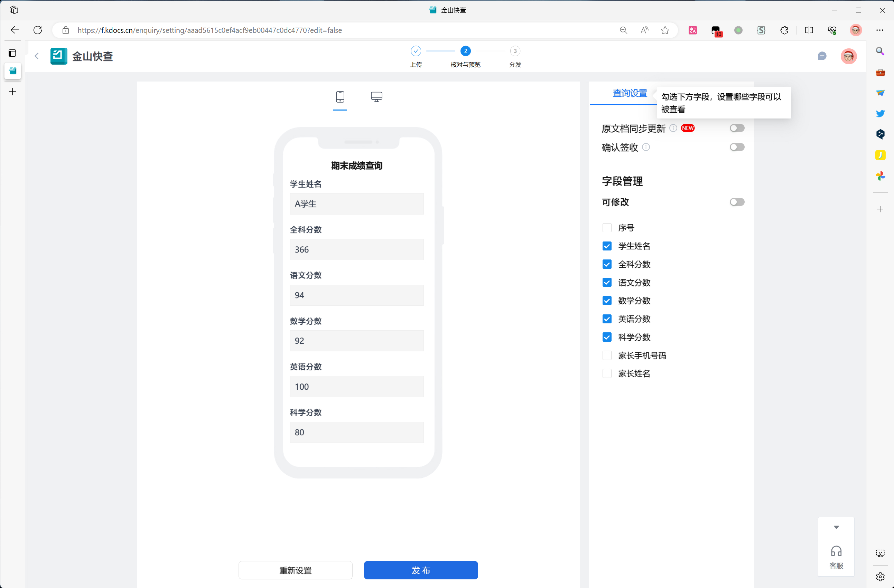894x588 pixels.
Task: Open the chat message bubble icon
Action: 821,56
